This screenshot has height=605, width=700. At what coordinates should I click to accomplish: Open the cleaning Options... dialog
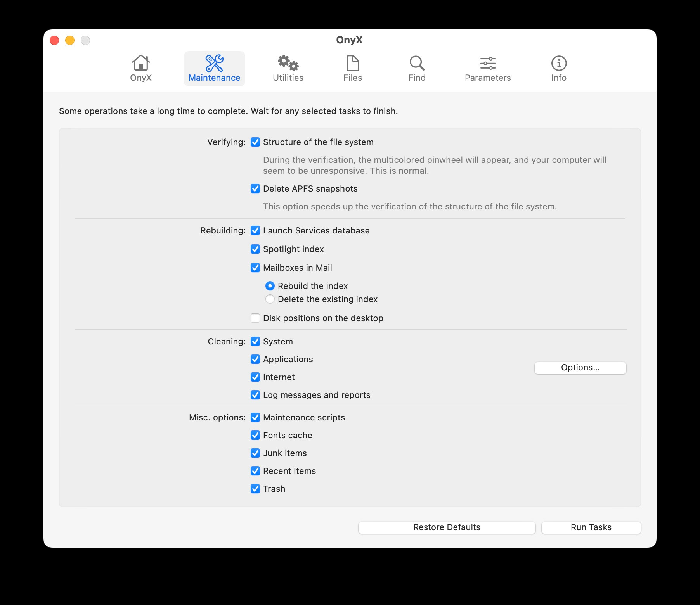click(x=580, y=368)
